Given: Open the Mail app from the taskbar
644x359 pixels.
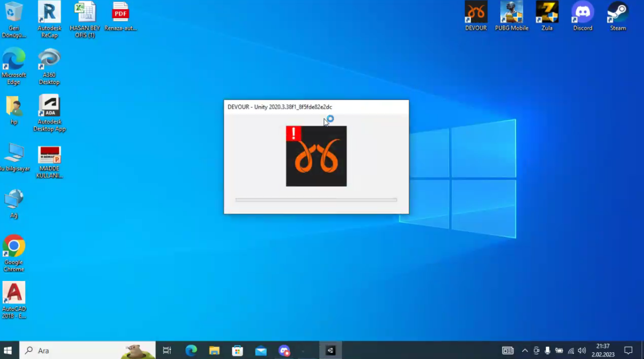Looking at the screenshot, I should pyautogui.click(x=261, y=350).
